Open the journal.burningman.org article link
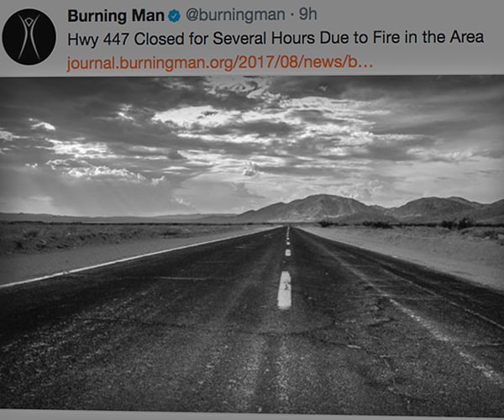Viewport: 504px width, 420px height. point(220,63)
